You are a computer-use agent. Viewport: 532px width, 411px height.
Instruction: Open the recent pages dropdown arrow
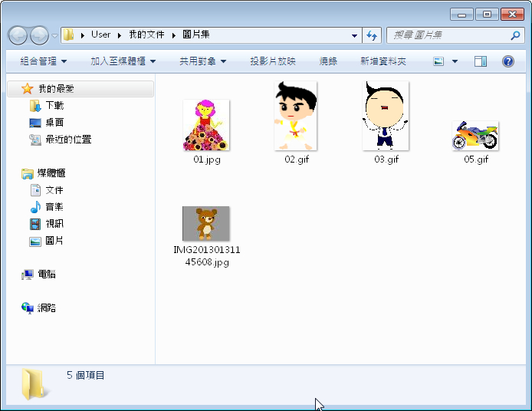54,35
